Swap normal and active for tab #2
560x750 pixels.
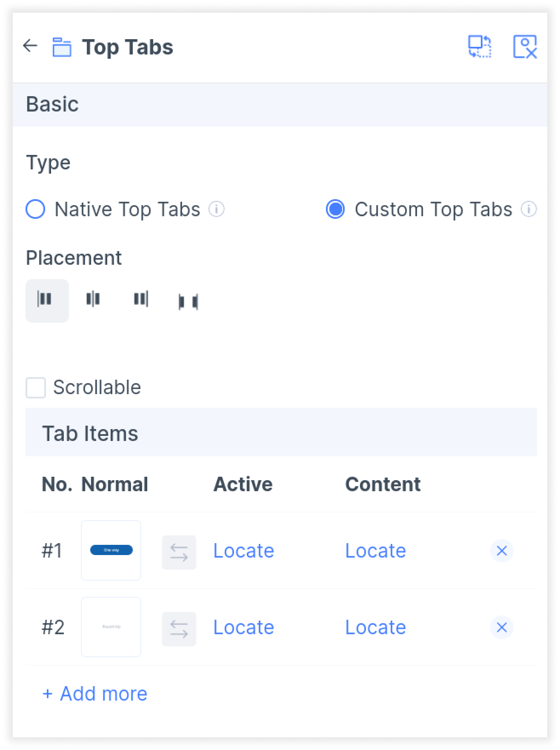pyautogui.click(x=179, y=629)
